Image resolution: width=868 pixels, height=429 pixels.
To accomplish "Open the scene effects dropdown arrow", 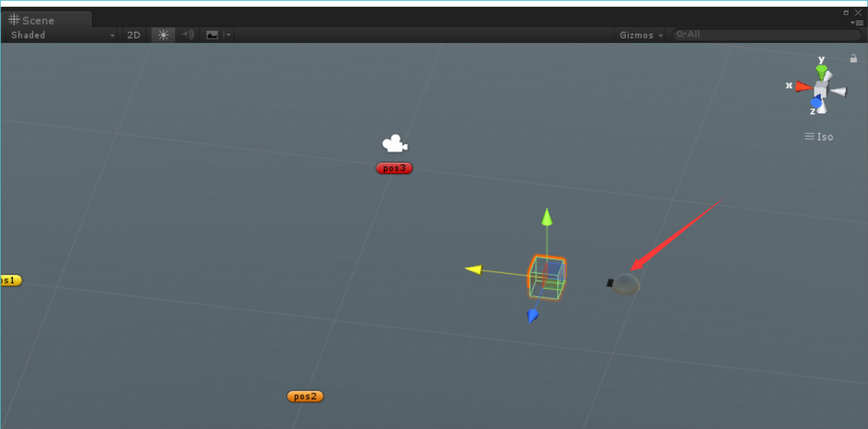I will tap(228, 35).
